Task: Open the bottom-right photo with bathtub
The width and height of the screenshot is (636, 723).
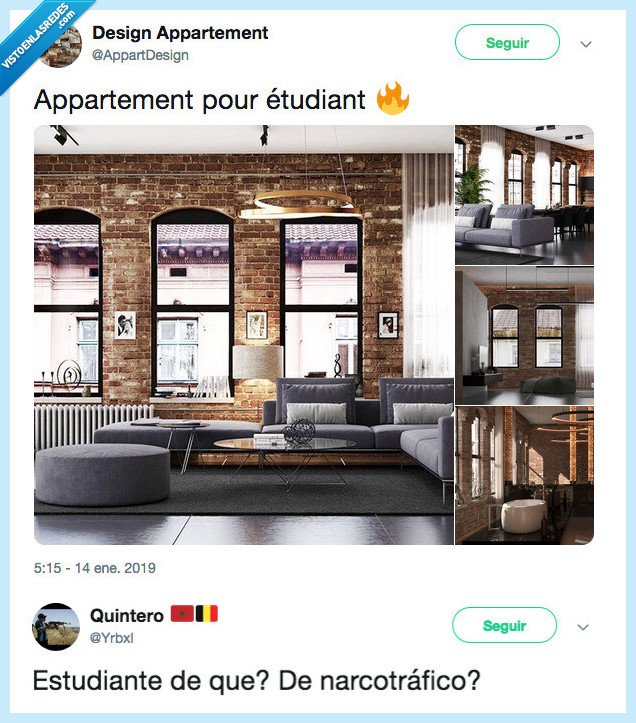Action: (524, 475)
